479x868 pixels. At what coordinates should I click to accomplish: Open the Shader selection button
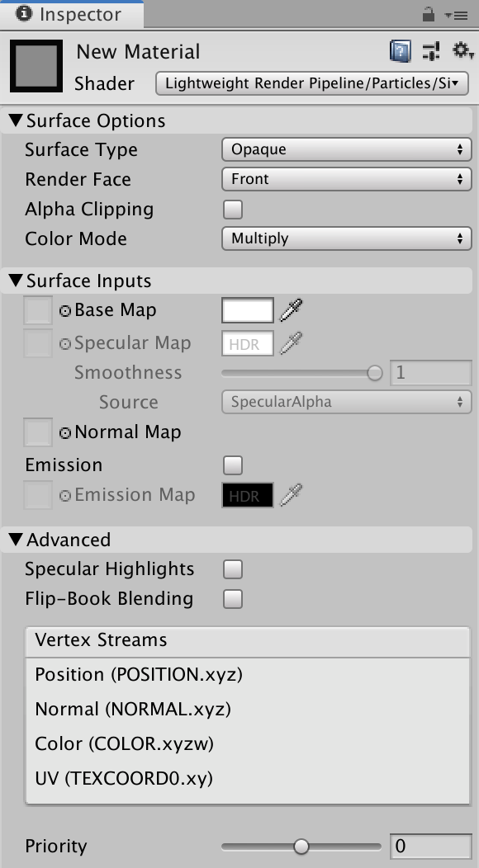tap(312, 83)
